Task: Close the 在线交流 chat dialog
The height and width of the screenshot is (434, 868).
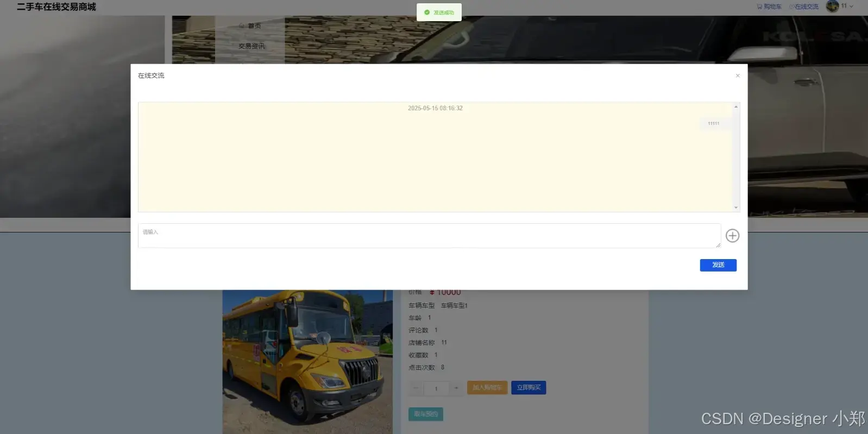Action: click(x=738, y=76)
